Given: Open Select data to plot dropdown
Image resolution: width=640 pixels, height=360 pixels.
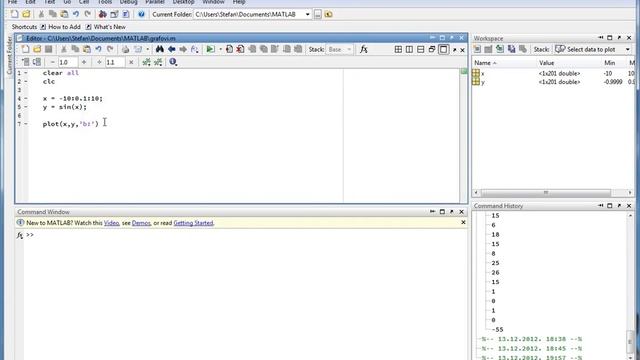Looking at the screenshot, I should click(593, 49).
